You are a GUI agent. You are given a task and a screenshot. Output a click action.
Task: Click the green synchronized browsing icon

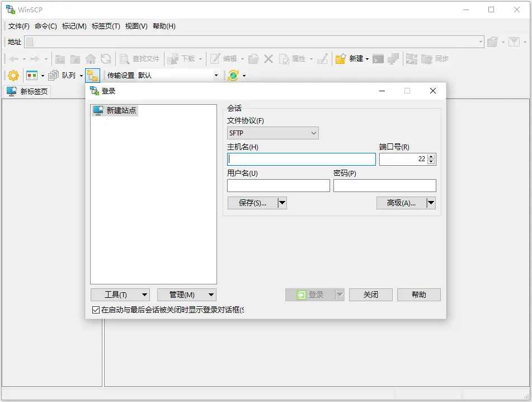233,76
